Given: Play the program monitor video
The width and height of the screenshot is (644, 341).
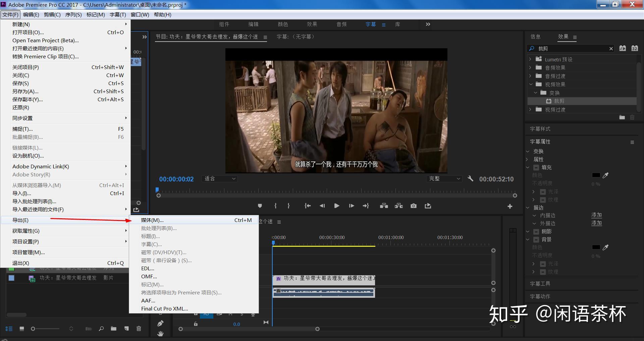Looking at the screenshot, I should pyautogui.click(x=337, y=206).
